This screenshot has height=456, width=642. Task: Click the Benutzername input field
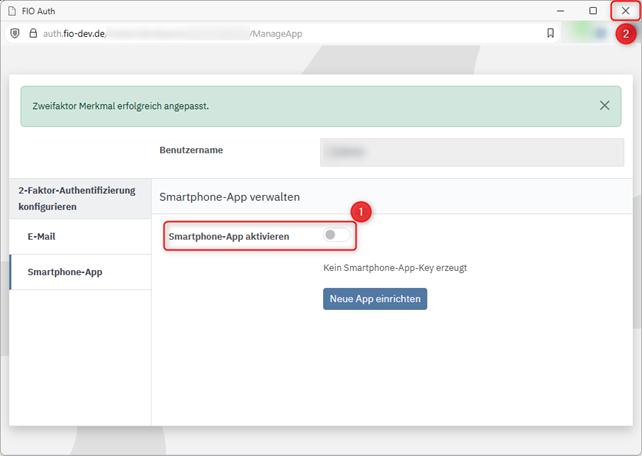tap(471, 152)
